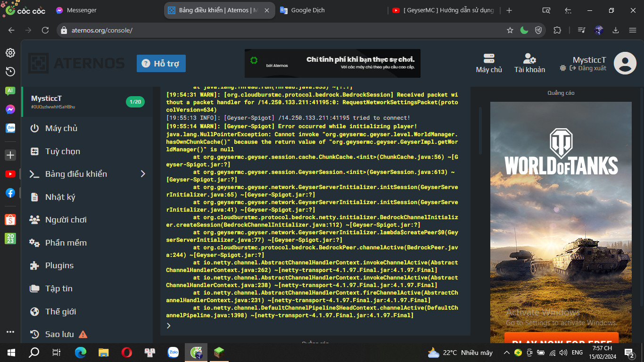This screenshot has height=362, width=644.
Task: Switch to the Messenger browser tab
Action: (81, 10)
